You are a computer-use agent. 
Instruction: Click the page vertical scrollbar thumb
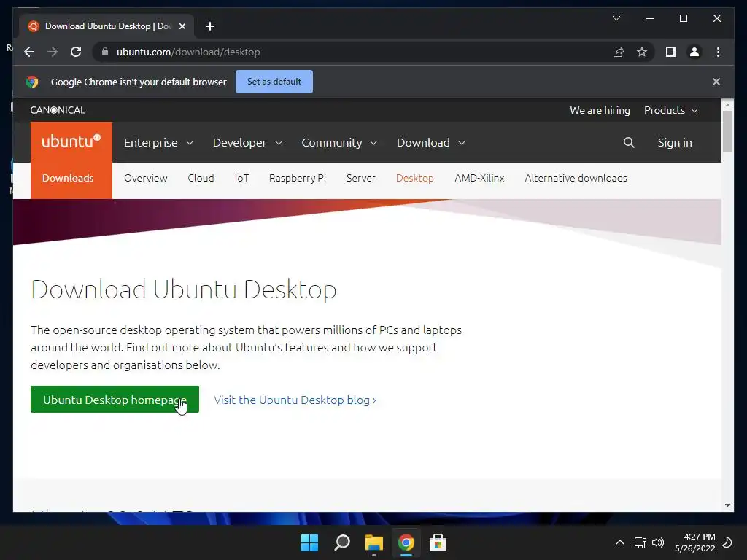(727, 131)
